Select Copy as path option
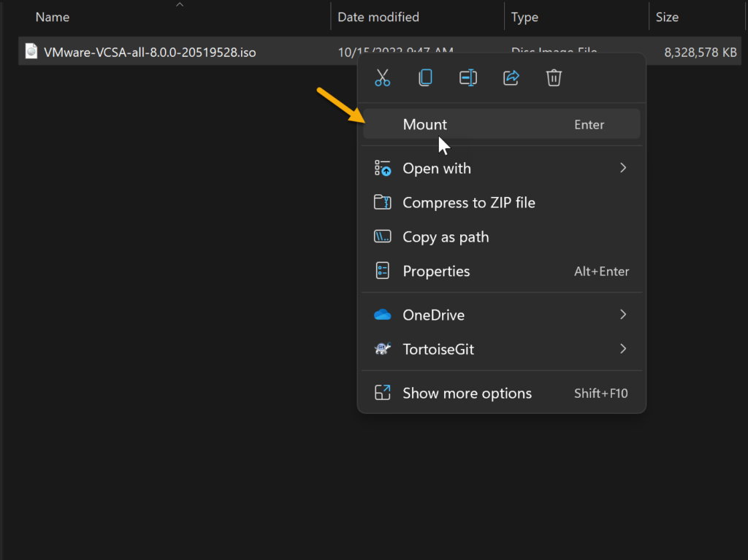 click(x=446, y=237)
